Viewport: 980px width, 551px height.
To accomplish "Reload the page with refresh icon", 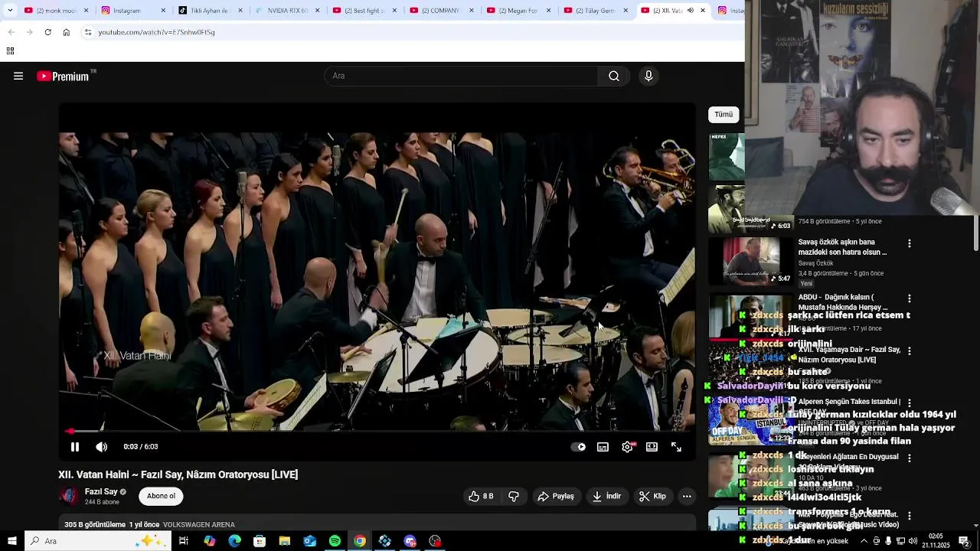I will click(x=47, y=32).
